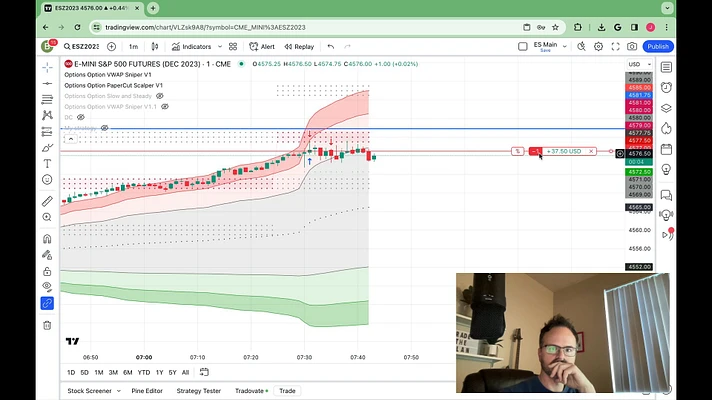Start Bar Replay mode

299,47
